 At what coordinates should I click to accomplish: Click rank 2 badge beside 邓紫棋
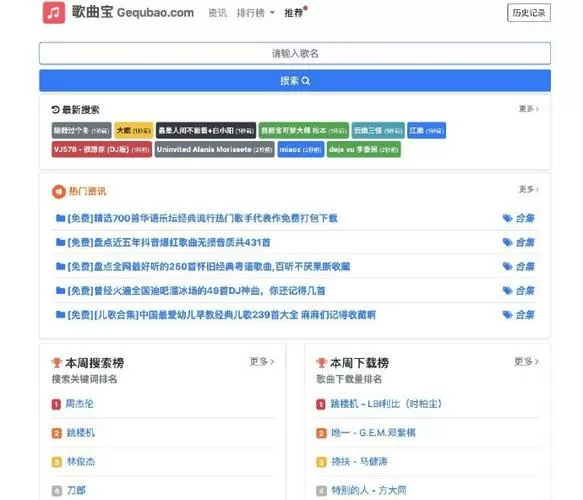point(321,433)
